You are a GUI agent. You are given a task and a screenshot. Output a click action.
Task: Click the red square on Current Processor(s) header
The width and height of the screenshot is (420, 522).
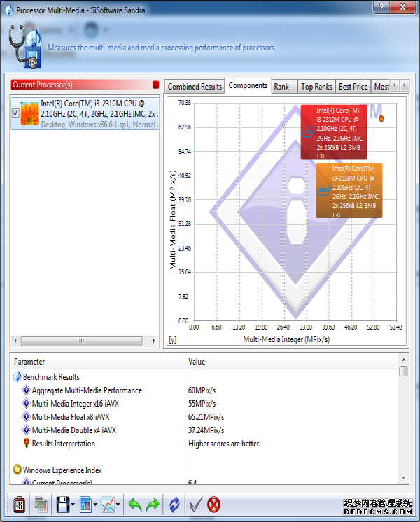pyautogui.click(x=156, y=85)
